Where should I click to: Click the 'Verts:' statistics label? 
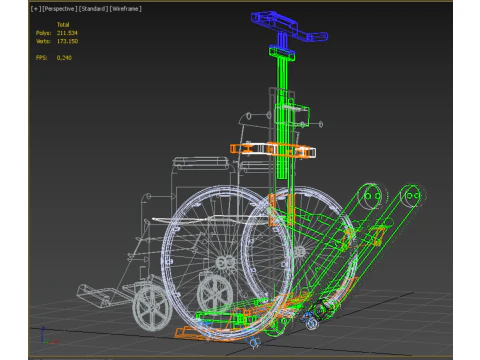point(43,41)
